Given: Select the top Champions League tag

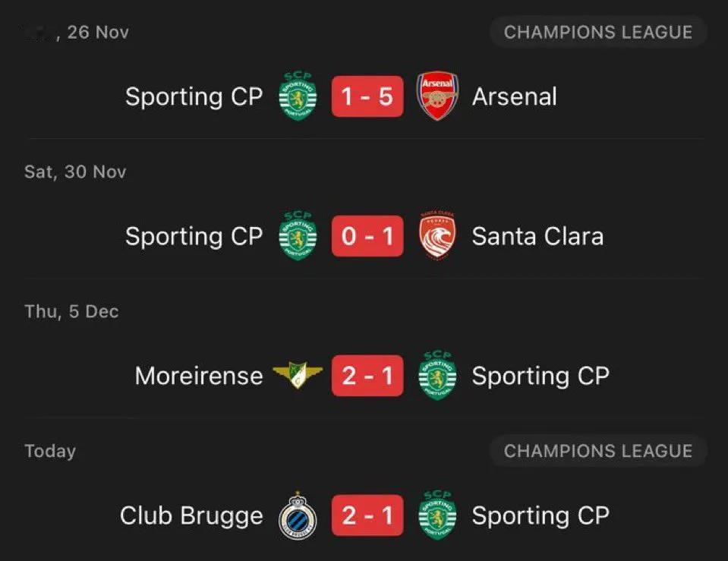Looking at the screenshot, I should click(x=598, y=32).
